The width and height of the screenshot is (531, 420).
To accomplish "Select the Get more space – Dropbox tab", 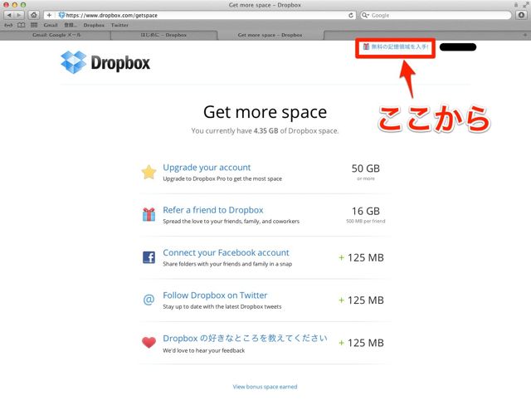I will tap(270, 35).
